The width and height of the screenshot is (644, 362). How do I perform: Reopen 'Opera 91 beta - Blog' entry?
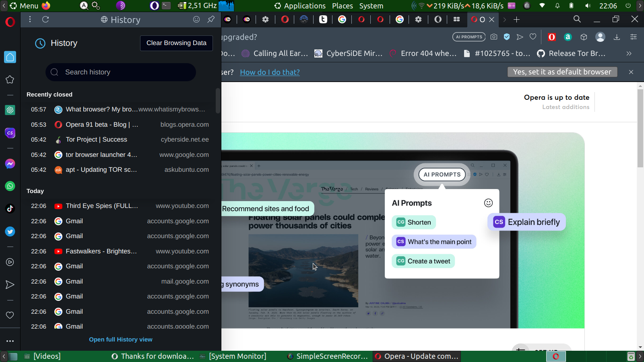(120, 125)
